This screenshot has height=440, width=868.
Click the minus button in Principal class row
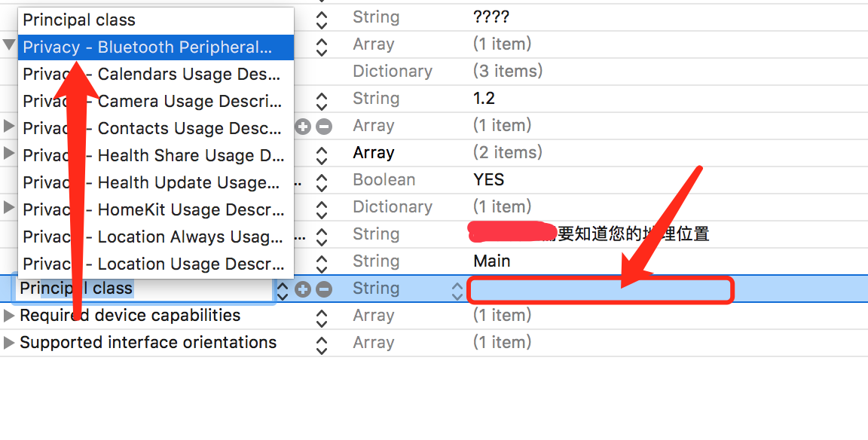[324, 289]
